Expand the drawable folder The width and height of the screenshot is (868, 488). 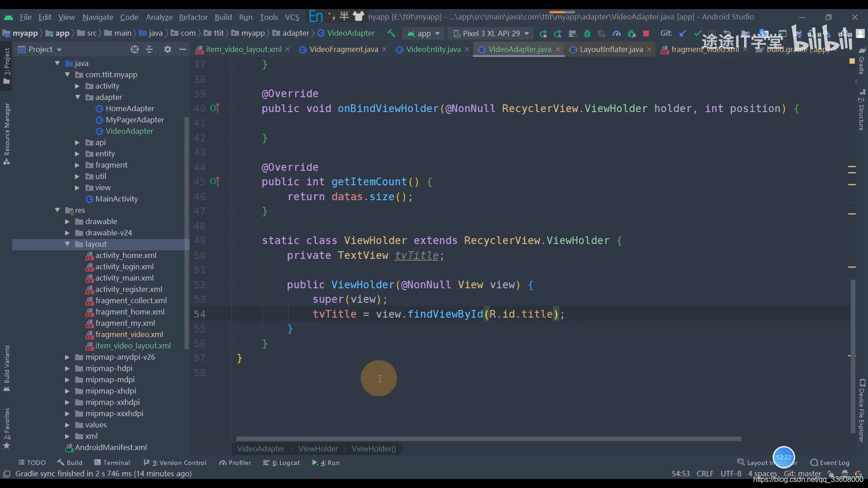click(67, 221)
